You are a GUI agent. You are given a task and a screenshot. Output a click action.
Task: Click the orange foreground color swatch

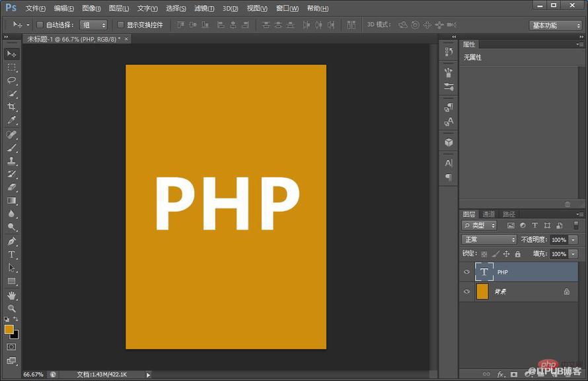pyautogui.click(x=9, y=329)
